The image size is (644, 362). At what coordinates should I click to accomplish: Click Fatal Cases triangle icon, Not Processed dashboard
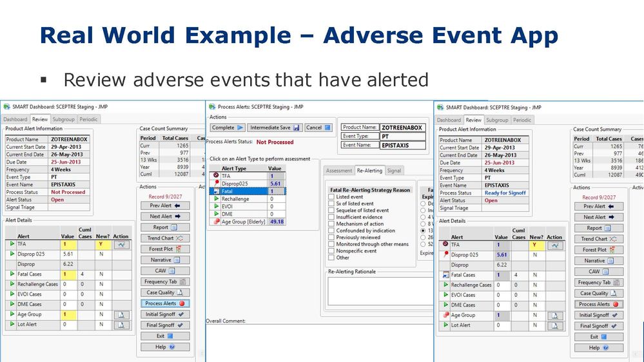(12, 274)
